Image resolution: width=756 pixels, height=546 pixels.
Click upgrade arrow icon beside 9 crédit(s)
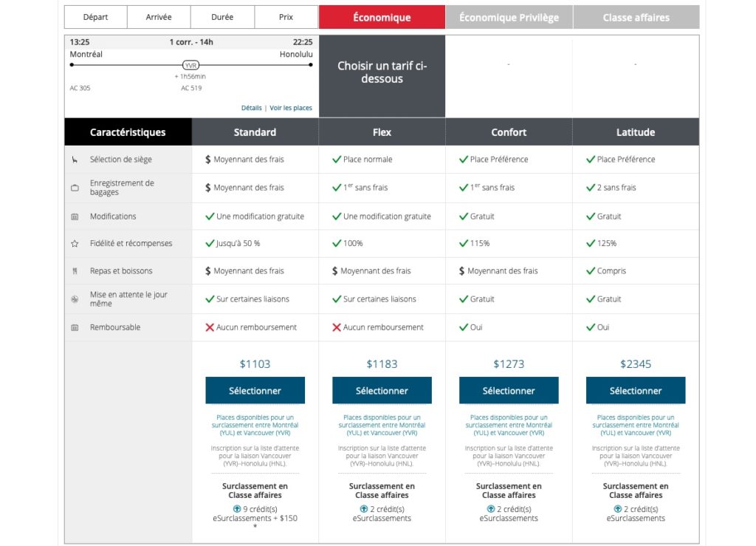point(237,509)
